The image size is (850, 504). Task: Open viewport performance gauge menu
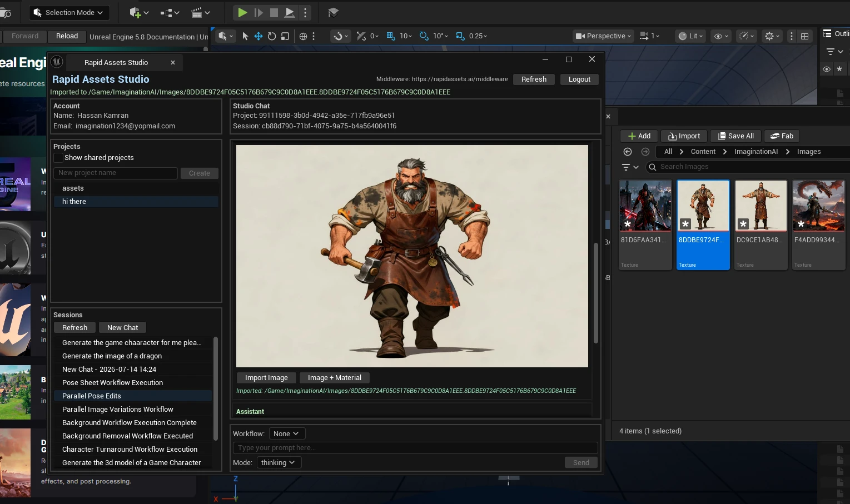(x=746, y=36)
